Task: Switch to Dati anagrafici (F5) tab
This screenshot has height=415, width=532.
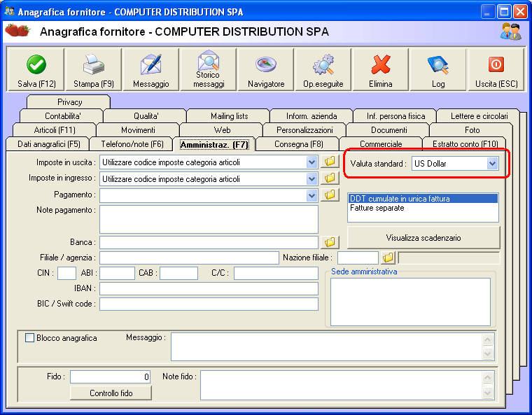Action: [x=48, y=144]
